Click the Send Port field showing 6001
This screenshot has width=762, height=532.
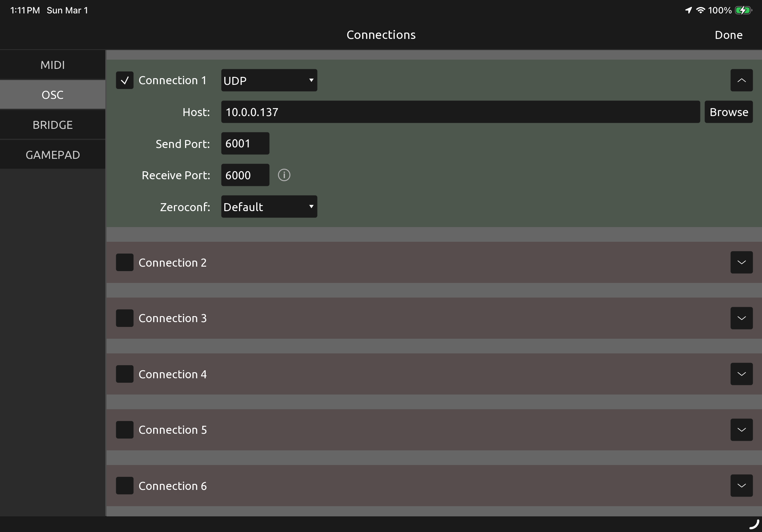(x=245, y=144)
